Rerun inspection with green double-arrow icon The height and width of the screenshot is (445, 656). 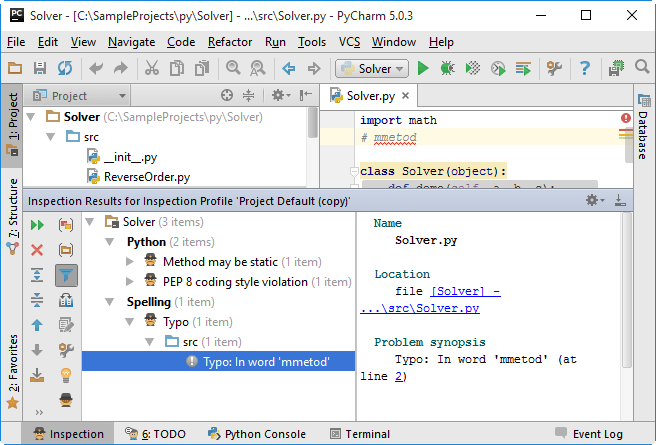[x=37, y=225]
